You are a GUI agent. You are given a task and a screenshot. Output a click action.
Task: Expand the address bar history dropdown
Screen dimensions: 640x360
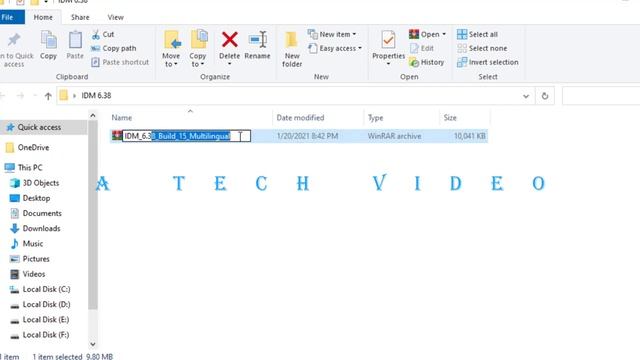[526, 96]
